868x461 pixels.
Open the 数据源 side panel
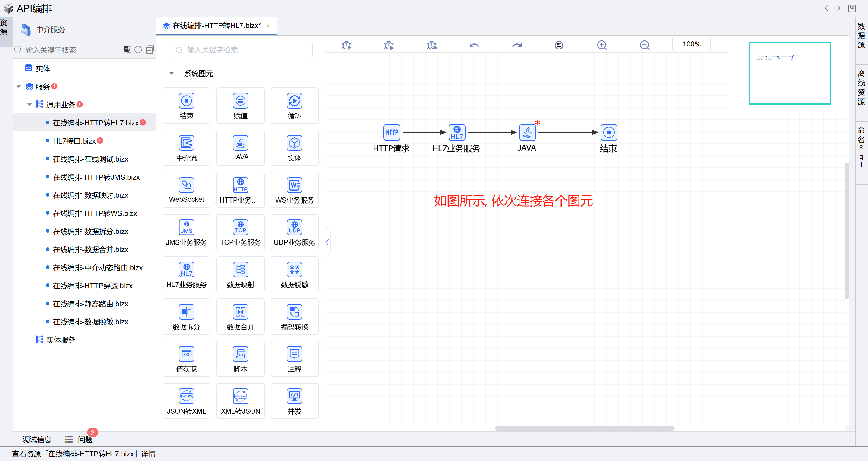[x=861, y=36]
